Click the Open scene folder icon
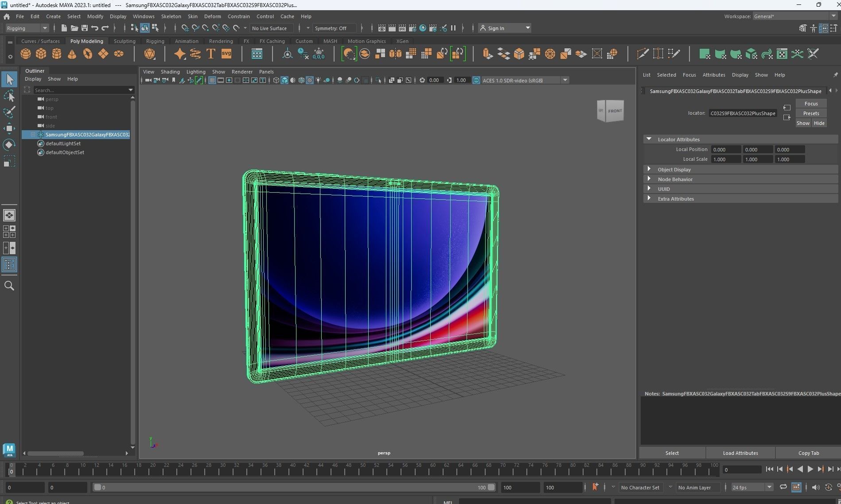Screen dimensions: 841x504 pyautogui.click(x=74, y=28)
